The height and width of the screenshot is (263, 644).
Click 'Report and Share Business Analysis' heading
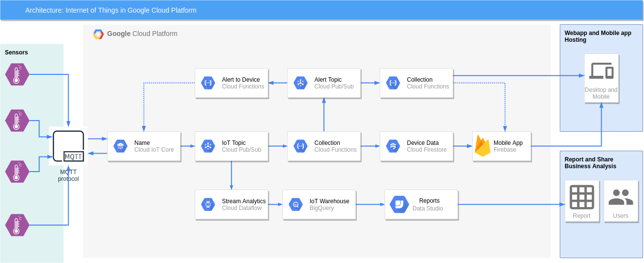click(x=590, y=163)
